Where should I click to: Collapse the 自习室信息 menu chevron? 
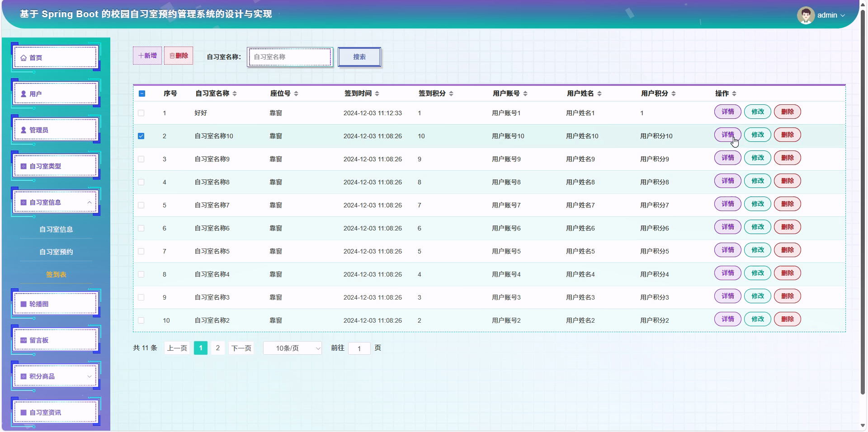[x=90, y=202]
